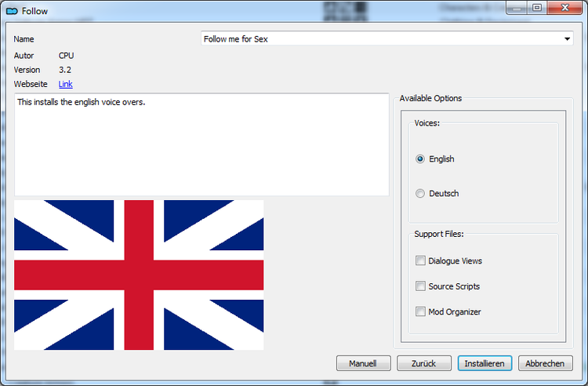This screenshot has width=588, height=386.
Task: Select the English voices radio button
Action: click(420, 159)
